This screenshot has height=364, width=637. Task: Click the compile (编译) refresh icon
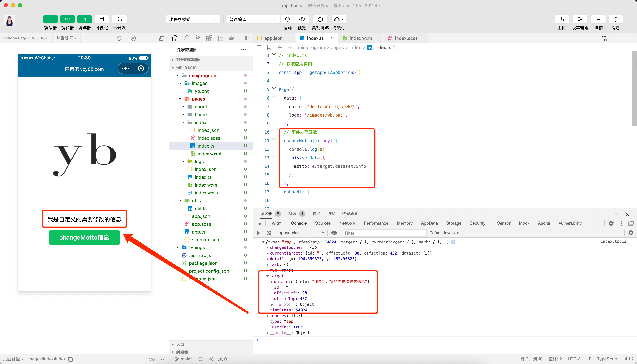coord(288,19)
